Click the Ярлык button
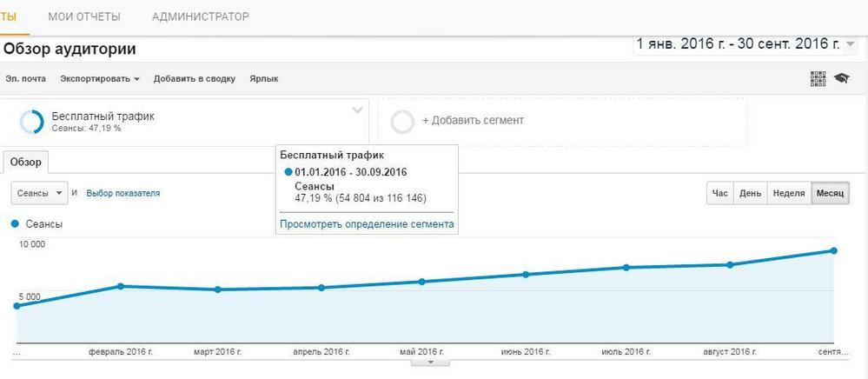This screenshot has width=868, height=379. 264,79
